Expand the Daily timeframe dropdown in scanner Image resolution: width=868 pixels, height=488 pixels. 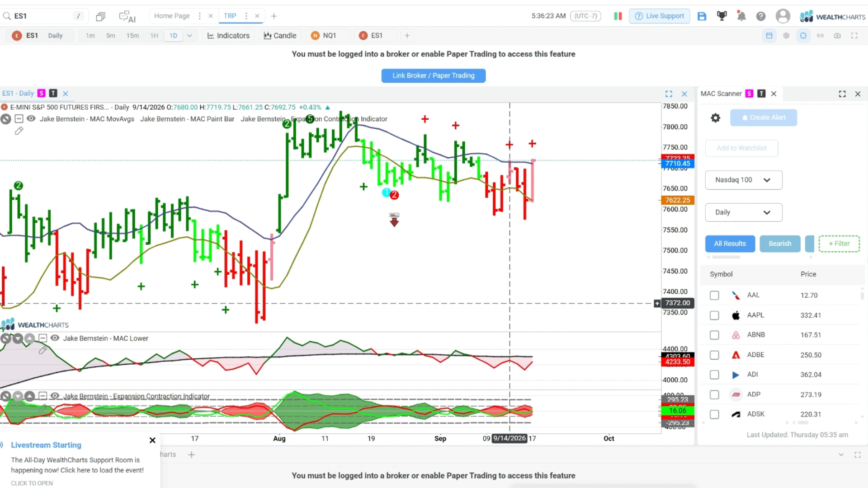click(x=743, y=212)
